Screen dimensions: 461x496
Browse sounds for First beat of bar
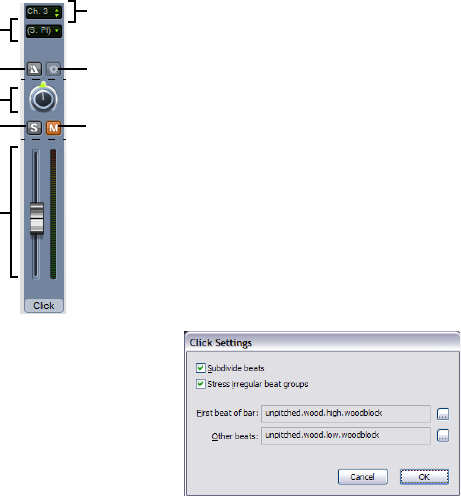443,414
